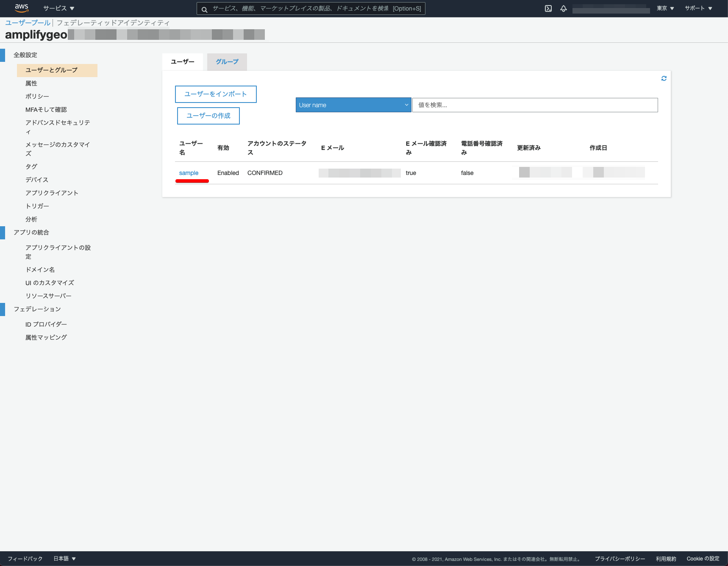Viewport: 728px width, 566px height.
Task: Open MFAそして確認 in sidebar
Action: pos(46,110)
